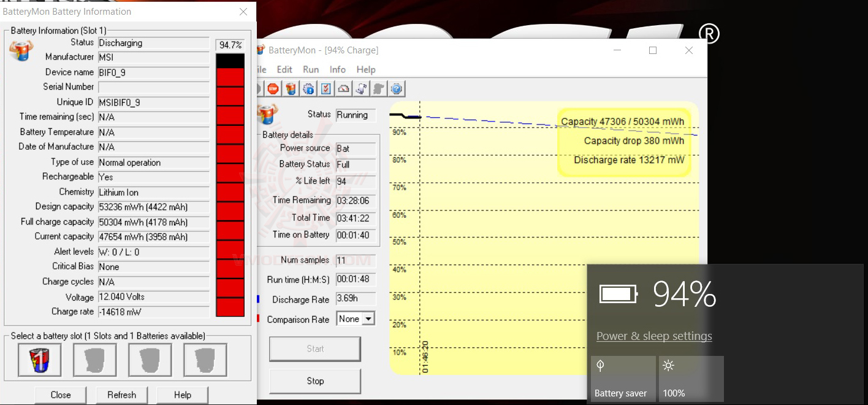Open battery information toolbar icon
Screen dimensions: 868x405
pos(291,89)
